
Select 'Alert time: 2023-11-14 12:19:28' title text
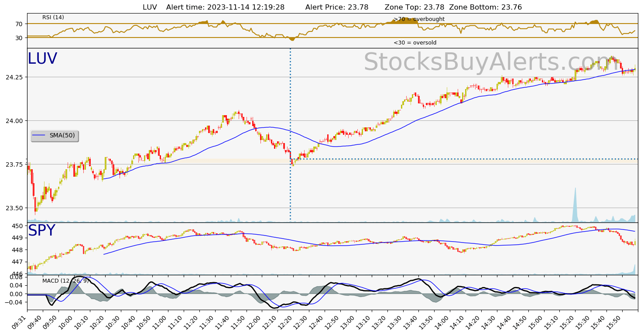[226, 7]
